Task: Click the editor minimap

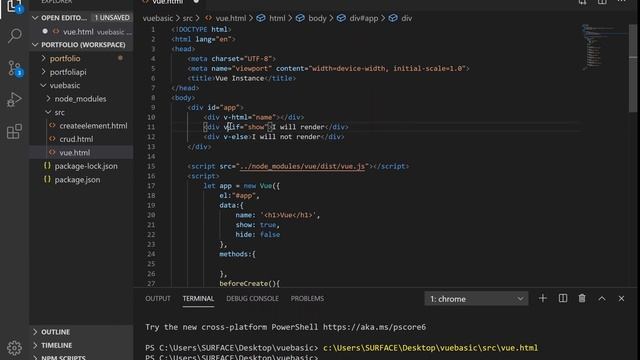Action: tap(604, 47)
